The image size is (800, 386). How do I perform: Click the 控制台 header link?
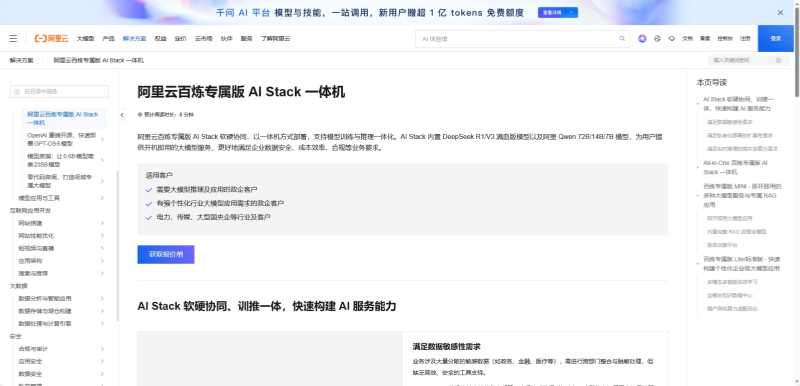click(724, 39)
